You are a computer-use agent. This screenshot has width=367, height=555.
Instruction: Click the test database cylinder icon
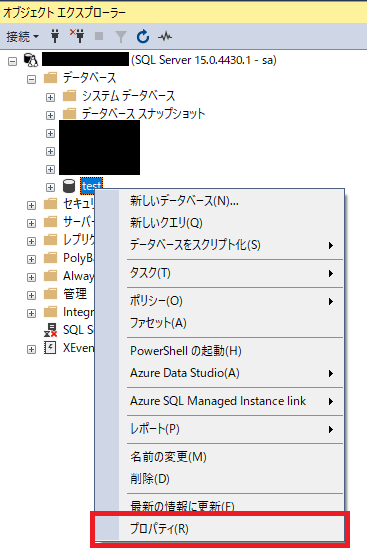pos(69,186)
